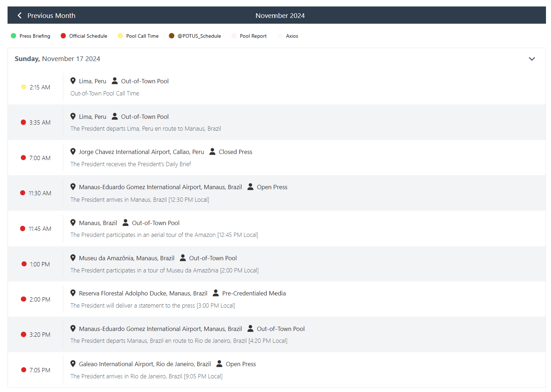Go back using the Previous Month chevron icon
This screenshot has width=551, height=392.
point(20,15)
